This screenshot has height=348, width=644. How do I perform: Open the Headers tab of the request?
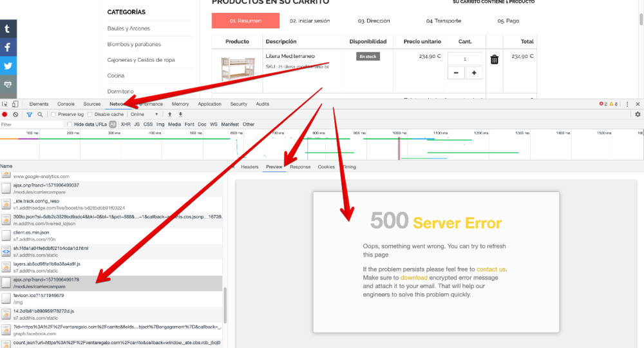tap(249, 167)
